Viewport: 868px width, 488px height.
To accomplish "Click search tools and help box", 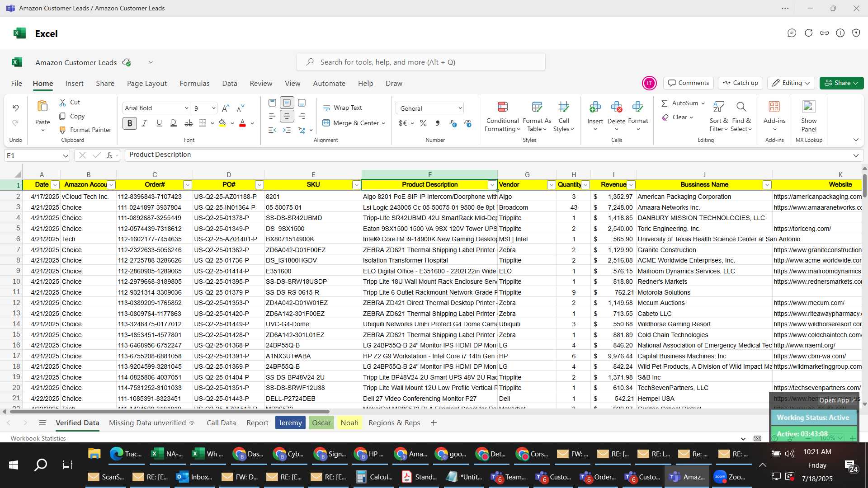I will (420, 62).
